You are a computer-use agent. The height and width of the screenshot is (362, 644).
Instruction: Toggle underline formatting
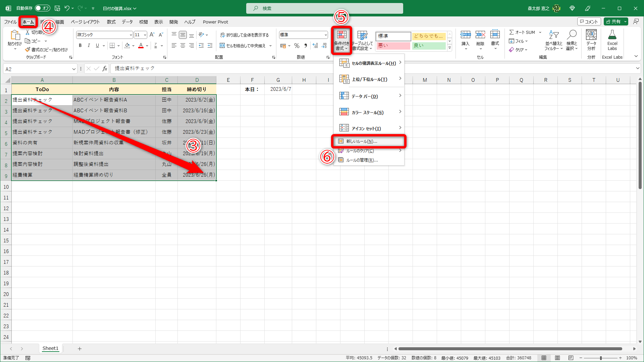pyautogui.click(x=97, y=46)
